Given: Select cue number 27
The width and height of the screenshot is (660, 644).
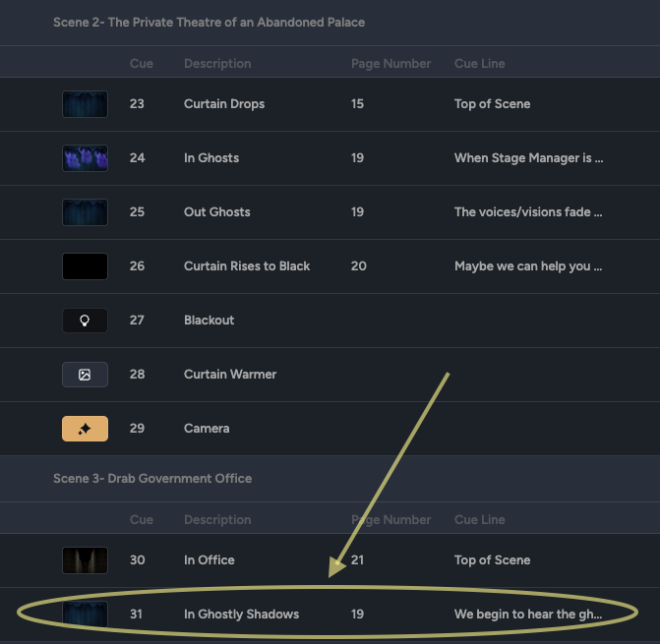Looking at the screenshot, I should [x=137, y=321].
